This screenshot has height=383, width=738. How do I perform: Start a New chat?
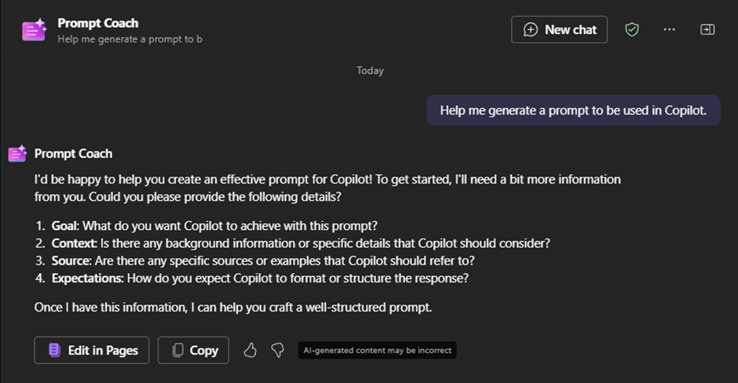559,30
